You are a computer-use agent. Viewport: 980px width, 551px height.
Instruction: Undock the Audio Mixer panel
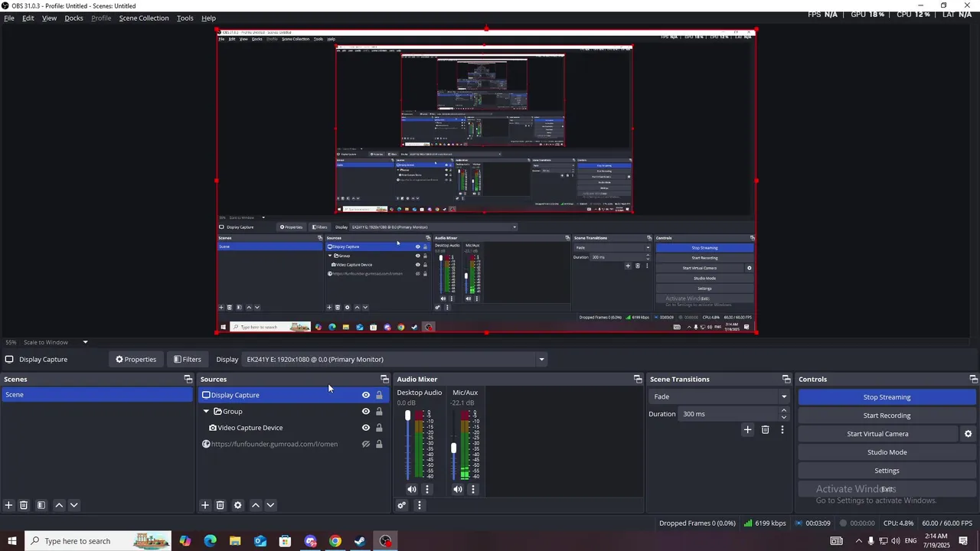tap(638, 379)
